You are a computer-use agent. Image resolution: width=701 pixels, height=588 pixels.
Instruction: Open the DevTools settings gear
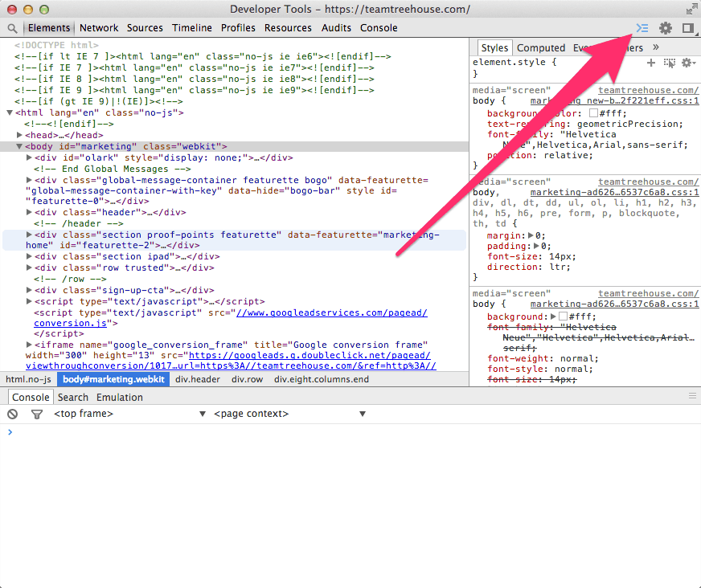click(x=666, y=27)
